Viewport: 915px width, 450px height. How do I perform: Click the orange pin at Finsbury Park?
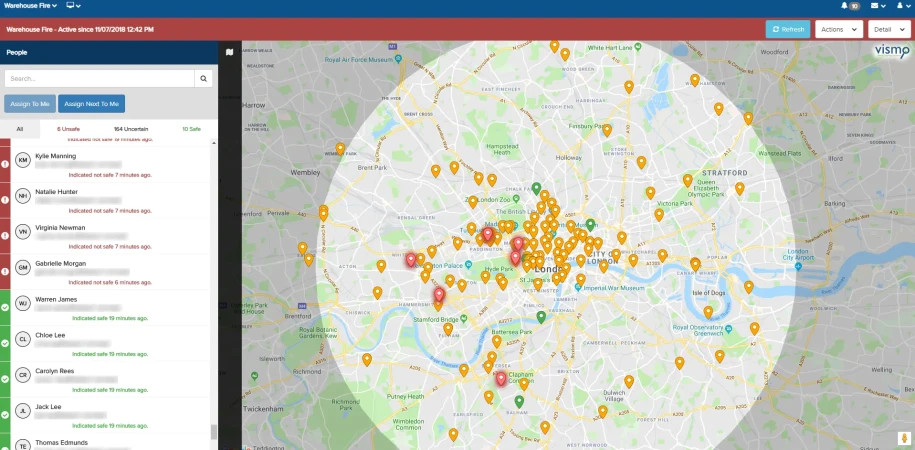click(x=607, y=130)
